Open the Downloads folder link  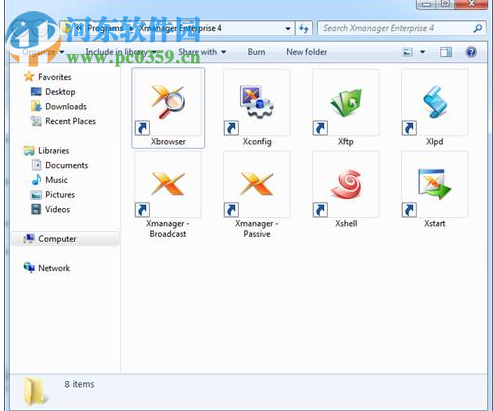pyautogui.click(x=59, y=106)
